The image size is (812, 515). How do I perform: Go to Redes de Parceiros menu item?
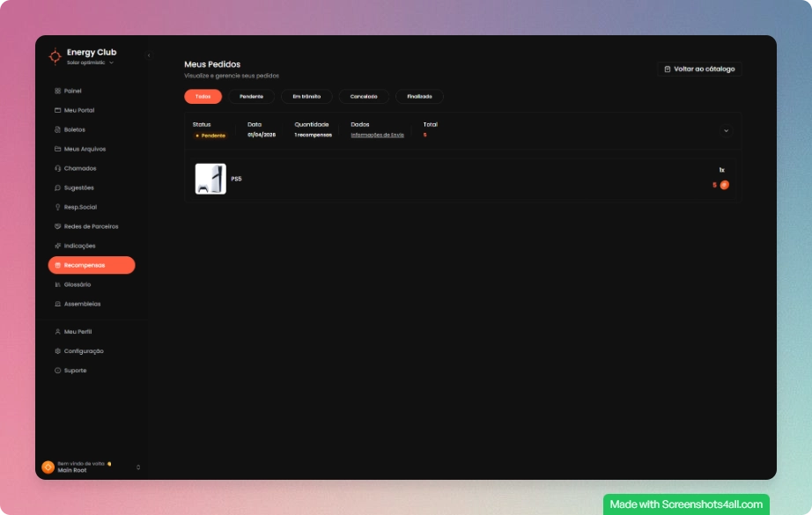[91, 226]
